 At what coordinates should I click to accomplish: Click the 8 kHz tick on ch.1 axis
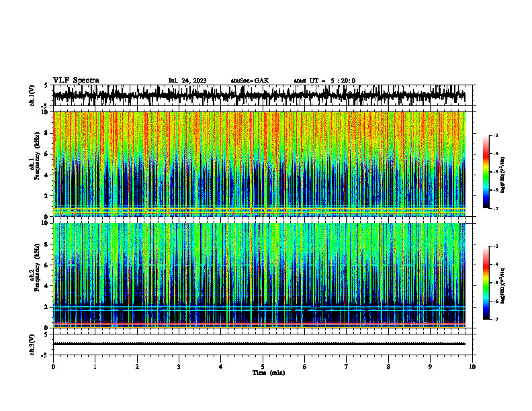(x=49, y=133)
